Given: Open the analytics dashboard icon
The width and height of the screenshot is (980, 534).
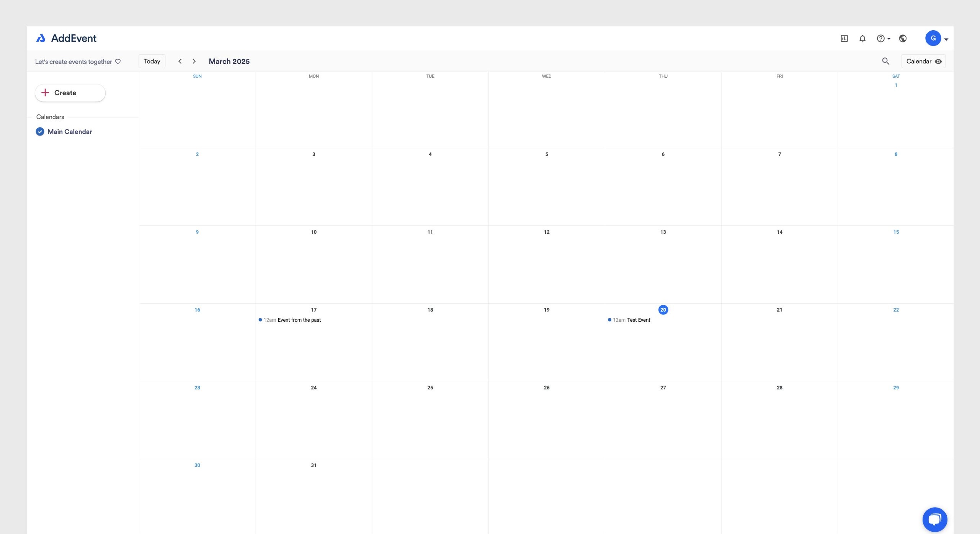Looking at the screenshot, I should click(x=844, y=38).
